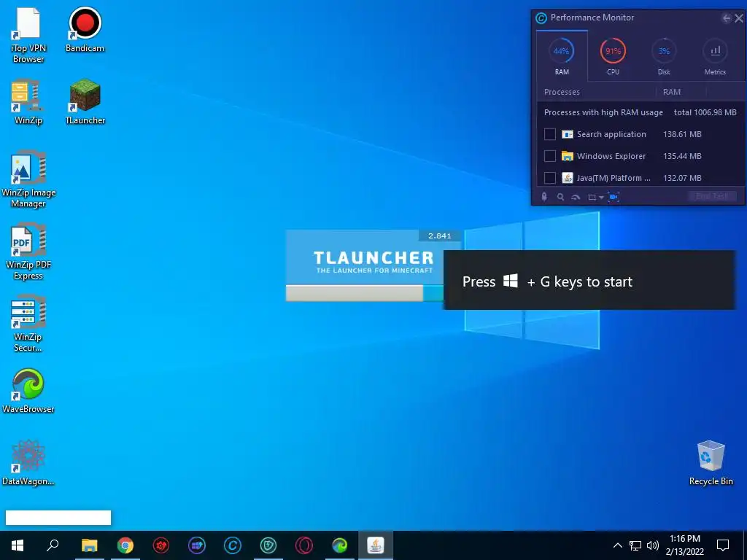This screenshot has height=560, width=747.
Task: Select the WinZip desktop shortcut
Action: 28,102
